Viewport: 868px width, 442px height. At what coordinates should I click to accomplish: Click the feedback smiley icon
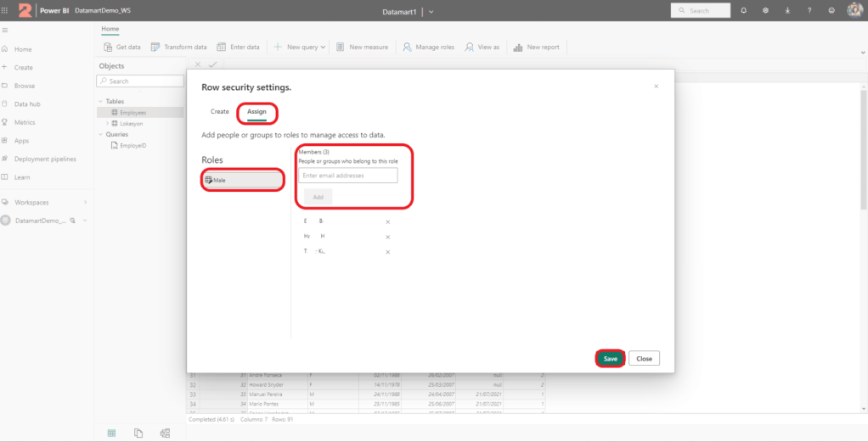pyautogui.click(x=830, y=10)
